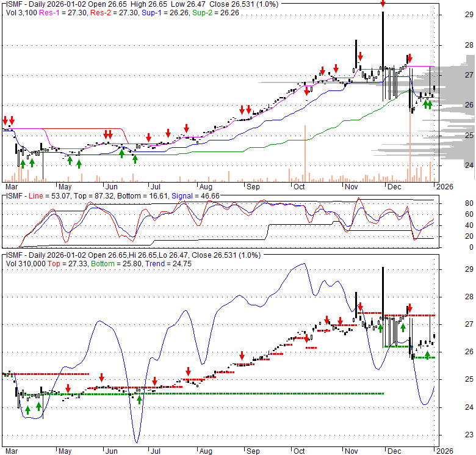Click the leftmost red down arrow in the top chart
This screenshot has width=476, height=455.
click(x=5, y=120)
